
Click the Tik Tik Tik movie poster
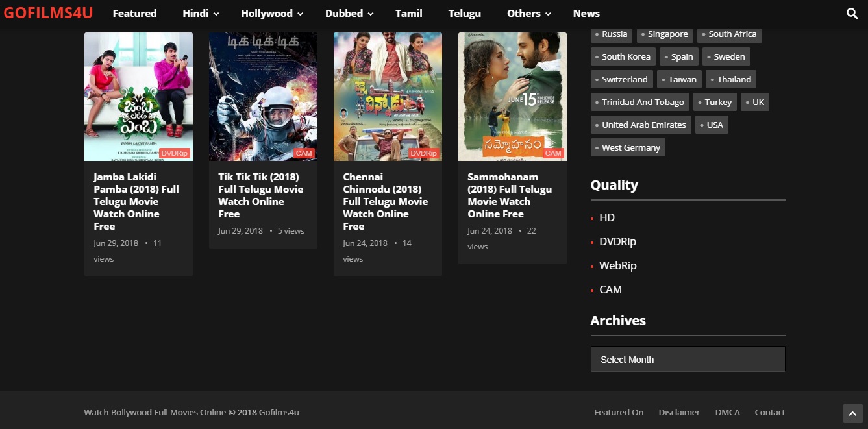(263, 96)
